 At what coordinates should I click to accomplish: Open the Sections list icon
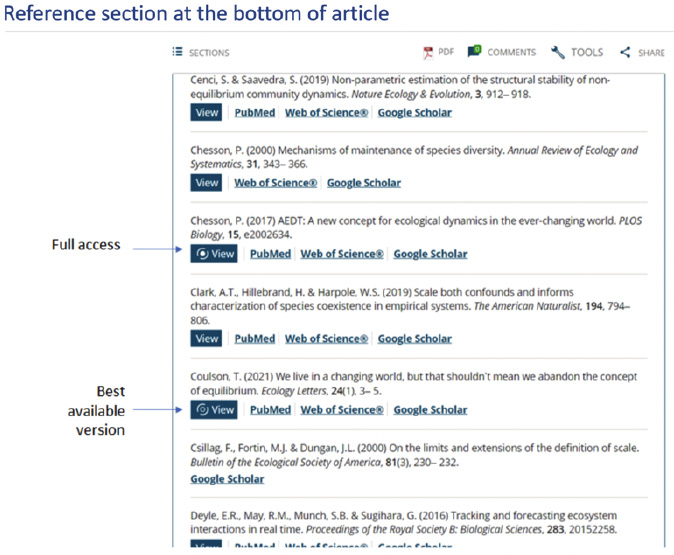point(177,52)
